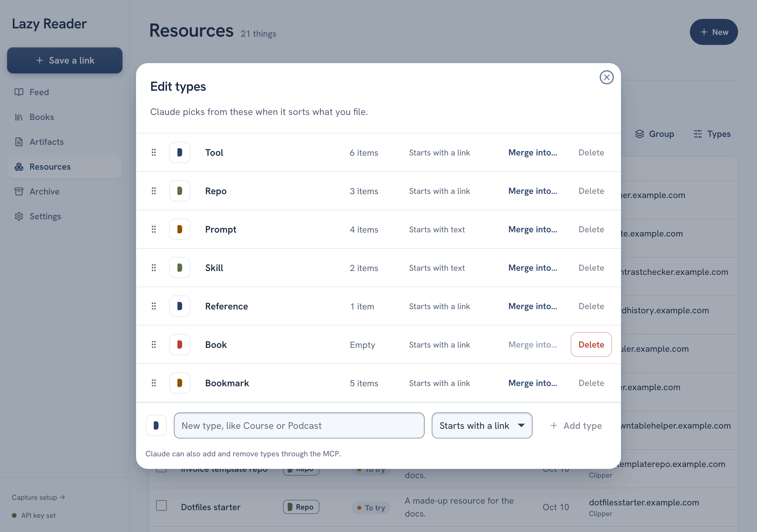Grab the drag handle for the Book row

click(x=154, y=344)
